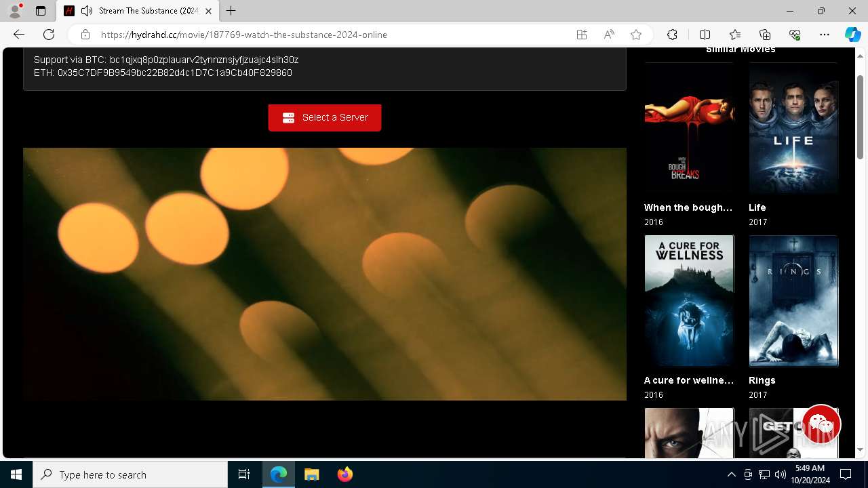The height and width of the screenshot is (488, 868).
Task: Select the BTC support address text
Action: [204, 60]
